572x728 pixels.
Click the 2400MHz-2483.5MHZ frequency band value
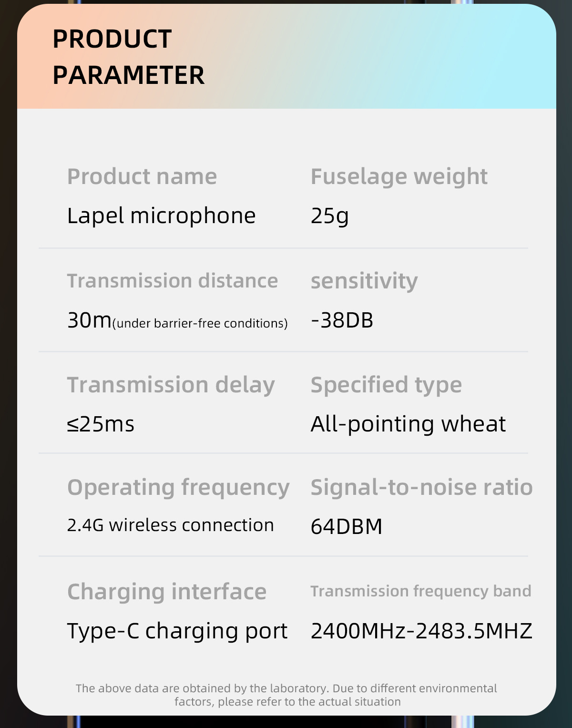pyautogui.click(x=421, y=631)
